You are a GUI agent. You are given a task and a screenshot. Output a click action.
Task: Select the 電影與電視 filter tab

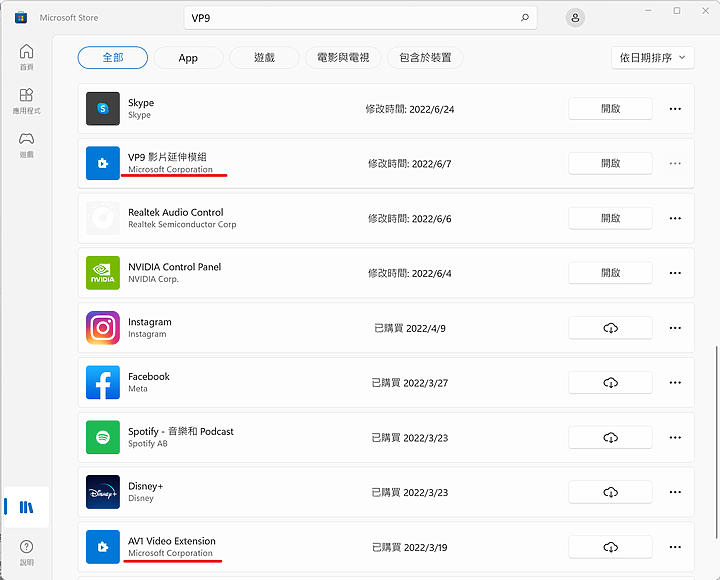[343, 58]
